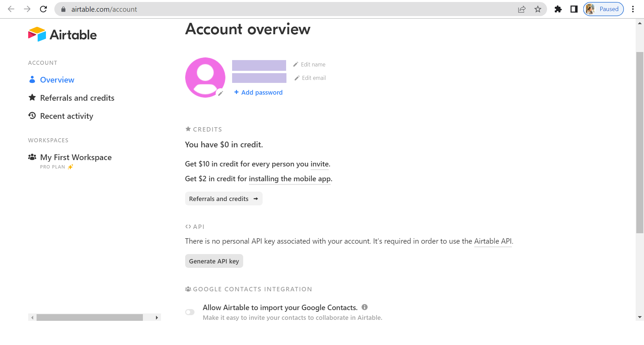Image resolution: width=644 pixels, height=345 pixels.
Task: Open the Chrome three-dot menu
Action: [633, 9]
